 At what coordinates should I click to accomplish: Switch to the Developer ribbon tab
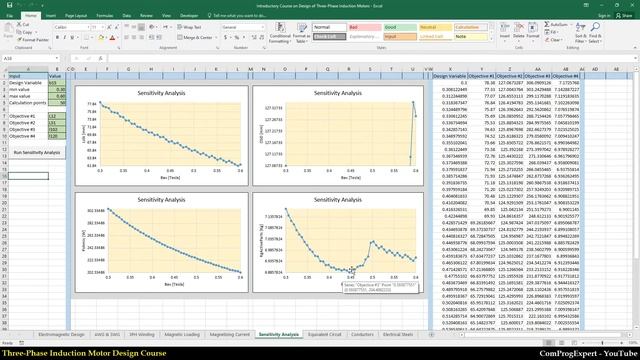pos(189,16)
